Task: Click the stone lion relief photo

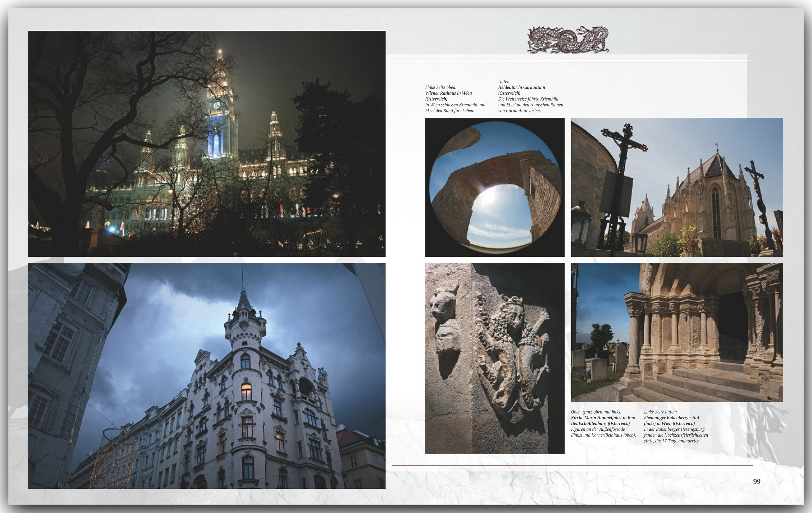Action: (x=495, y=358)
